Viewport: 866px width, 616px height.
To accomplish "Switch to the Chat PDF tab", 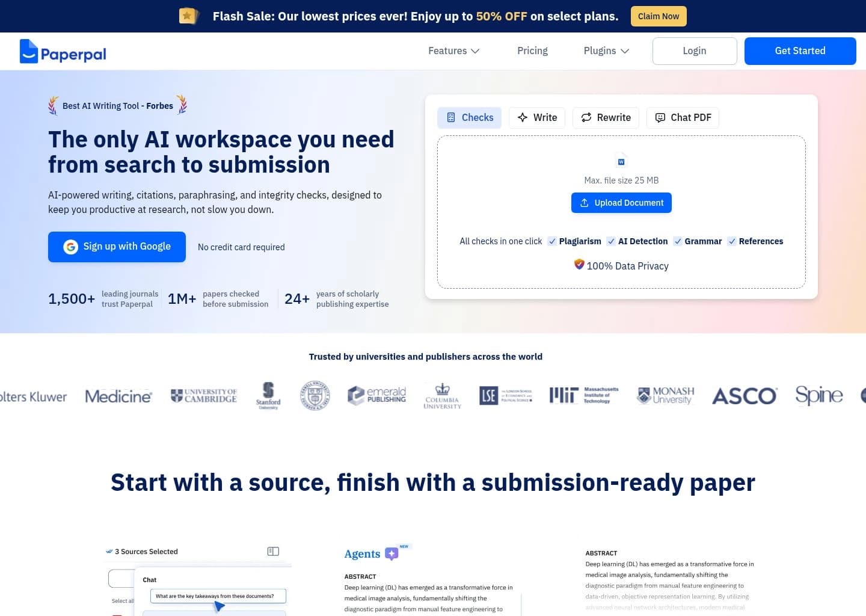I will [683, 117].
